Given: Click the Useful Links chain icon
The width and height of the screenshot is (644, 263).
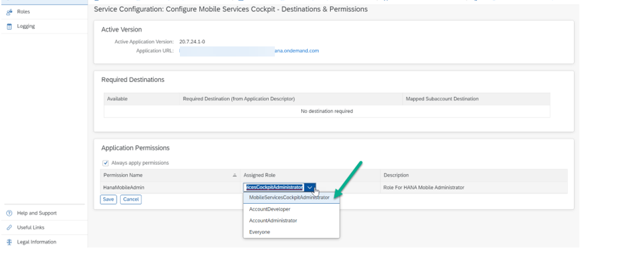Looking at the screenshot, I should click(x=9, y=228).
